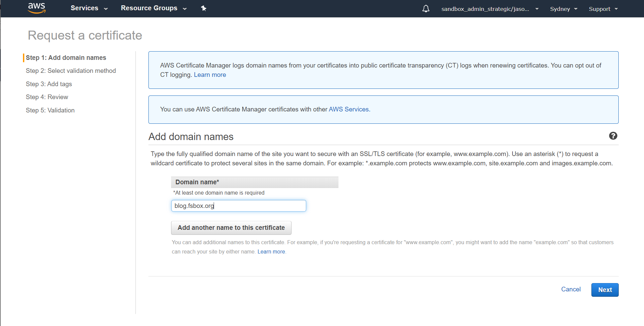The image size is (644, 326).
Task: Go to Step 3: Add tags
Action: (49, 84)
